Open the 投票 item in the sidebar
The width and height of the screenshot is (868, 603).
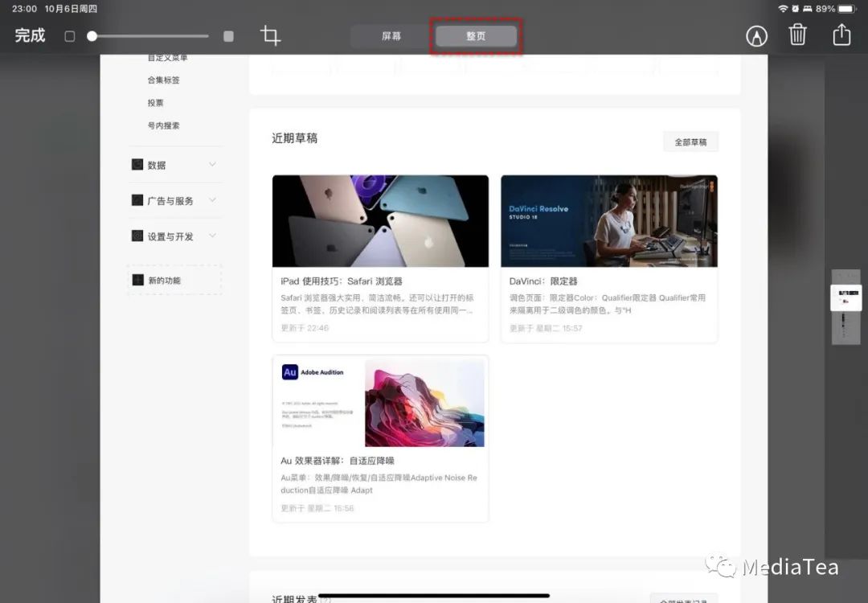click(x=155, y=102)
